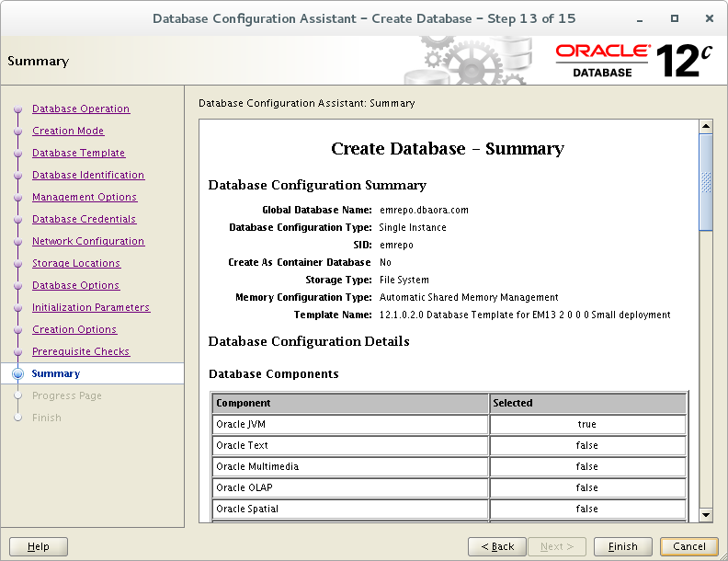Image resolution: width=728 pixels, height=561 pixels.
Task: Click the 'File System' storage type value
Action: coord(404,280)
